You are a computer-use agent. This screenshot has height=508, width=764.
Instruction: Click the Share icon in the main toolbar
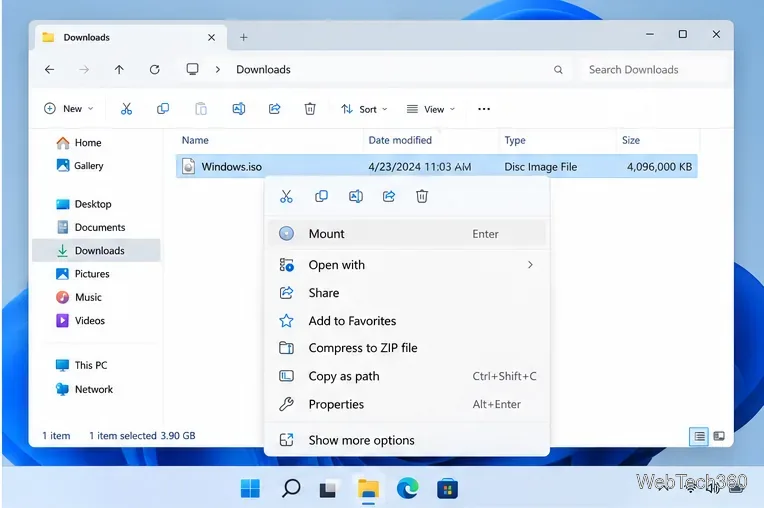click(x=274, y=109)
